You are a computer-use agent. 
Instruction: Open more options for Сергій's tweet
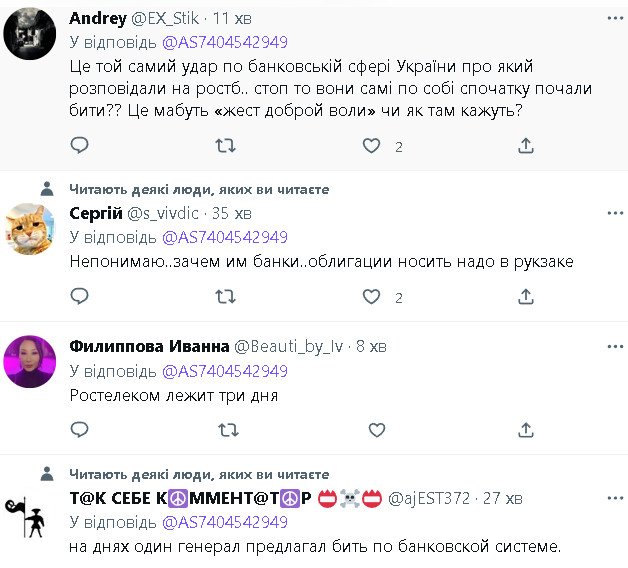click(612, 213)
